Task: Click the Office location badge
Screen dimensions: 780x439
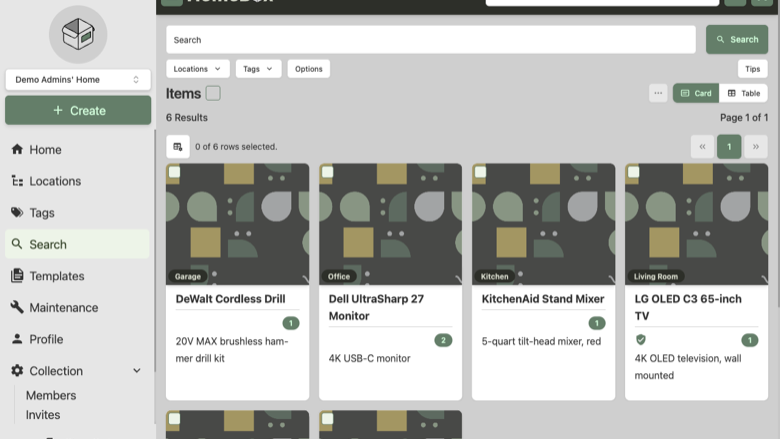Action: coord(339,276)
